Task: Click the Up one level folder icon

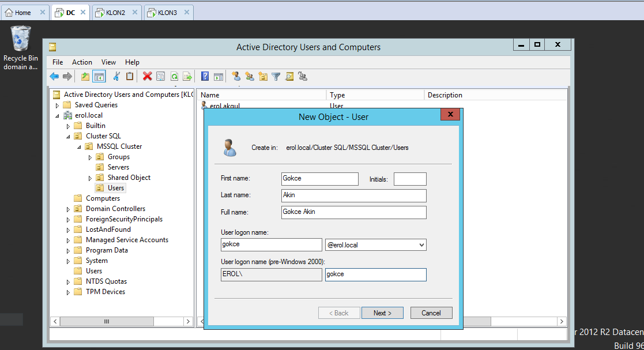Action: click(x=85, y=76)
